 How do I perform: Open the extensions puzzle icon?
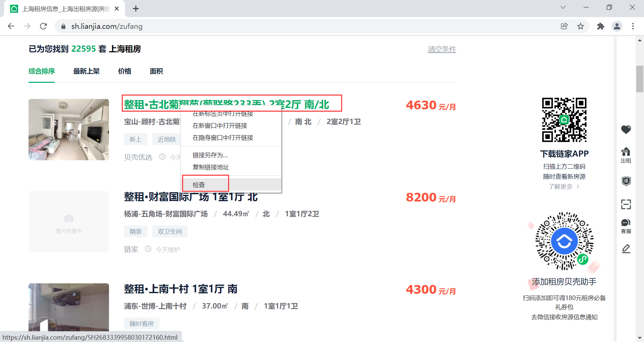[600, 26]
